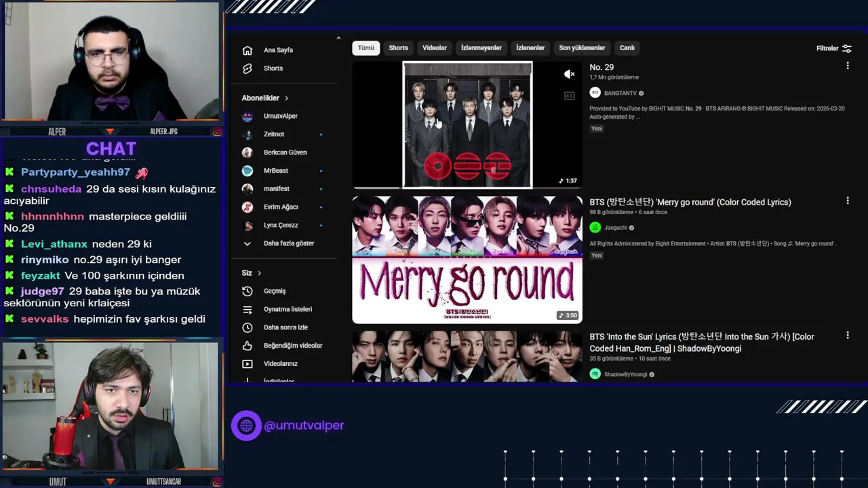Open Ana Sayfa home icon
Image resolution: width=868 pixels, height=488 pixels.
pyautogui.click(x=248, y=50)
